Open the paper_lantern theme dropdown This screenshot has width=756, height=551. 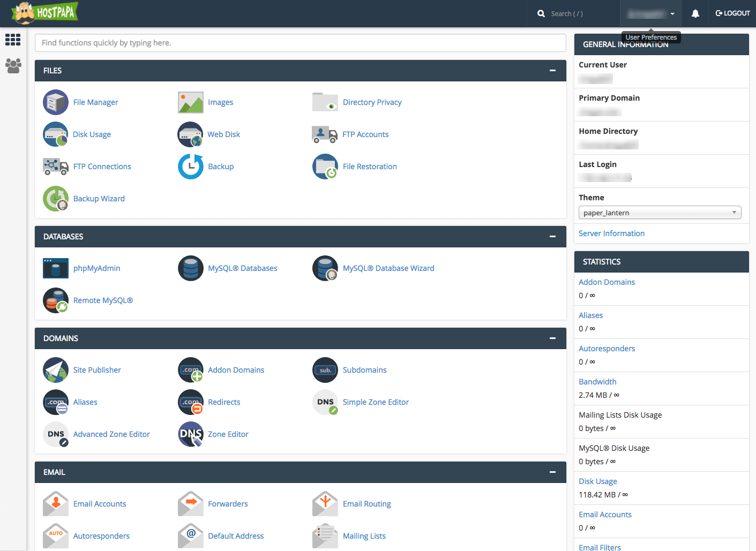[x=660, y=213]
